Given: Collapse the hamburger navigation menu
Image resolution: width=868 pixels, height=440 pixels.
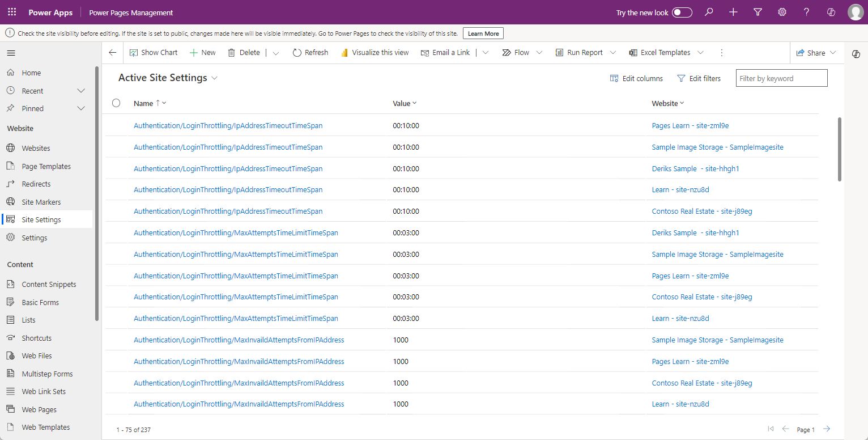Looking at the screenshot, I should pyautogui.click(x=11, y=53).
